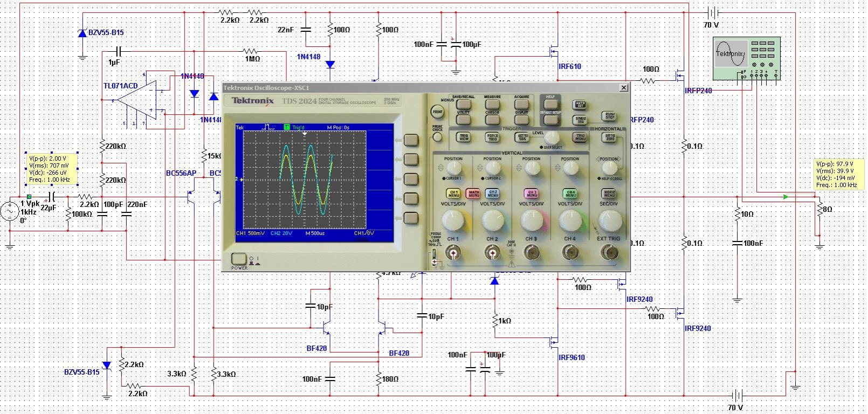Click the ACQUIRE menu button
The width and height of the screenshot is (868, 414).
pyautogui.click(x=521, y=104)
